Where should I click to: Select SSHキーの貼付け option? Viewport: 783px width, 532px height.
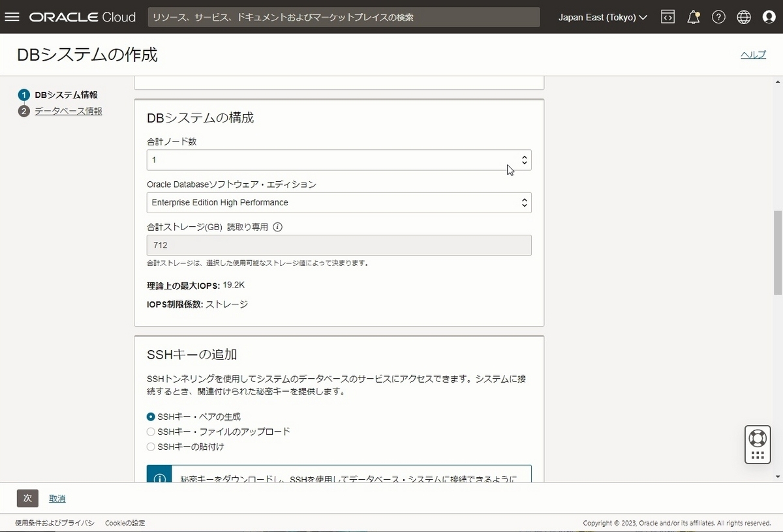[151, 447]
